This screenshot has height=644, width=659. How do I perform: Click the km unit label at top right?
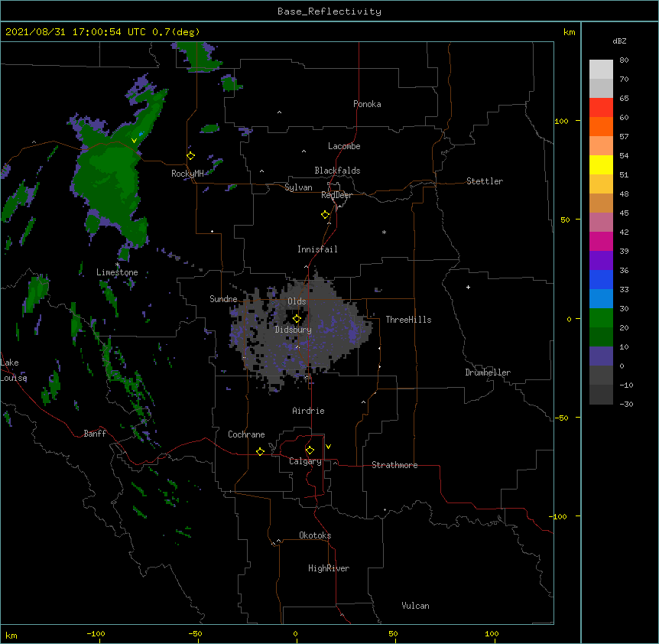pos(569,32)
